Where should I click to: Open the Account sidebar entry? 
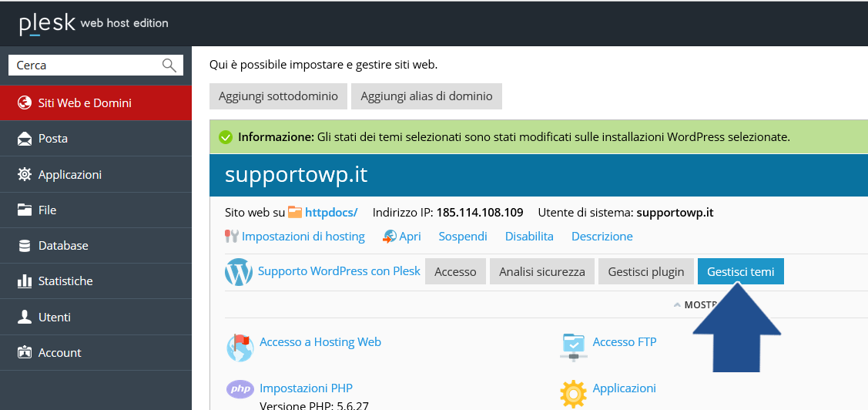coord(96,352)
